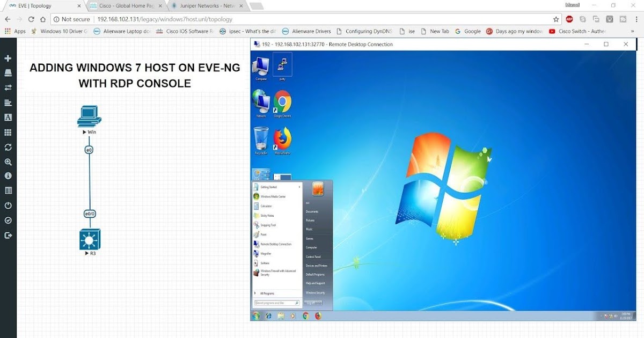Viewport: 644px width, 338px height.
Task: Switch to Juniper Networks browser tab
Action: [208, 6]
